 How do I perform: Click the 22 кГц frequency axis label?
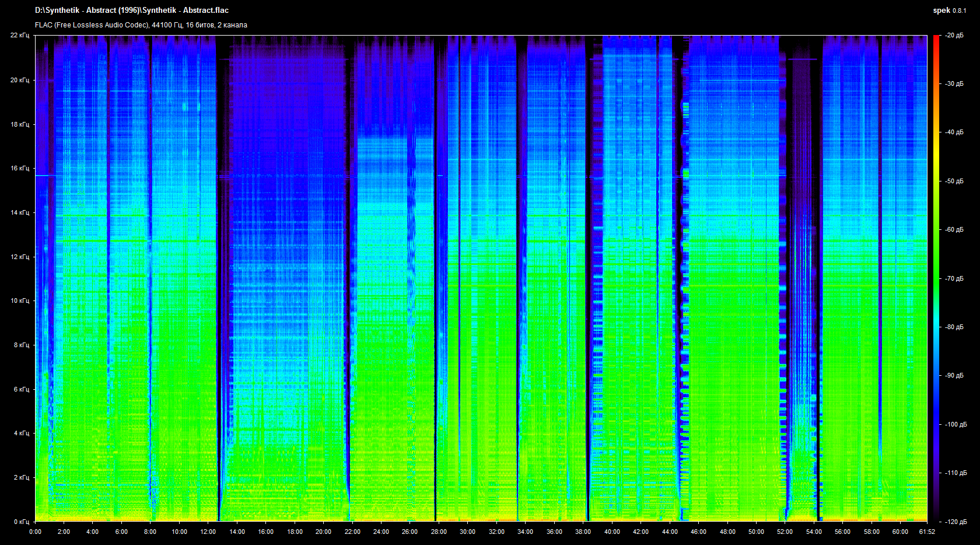(x=20, y=36)
